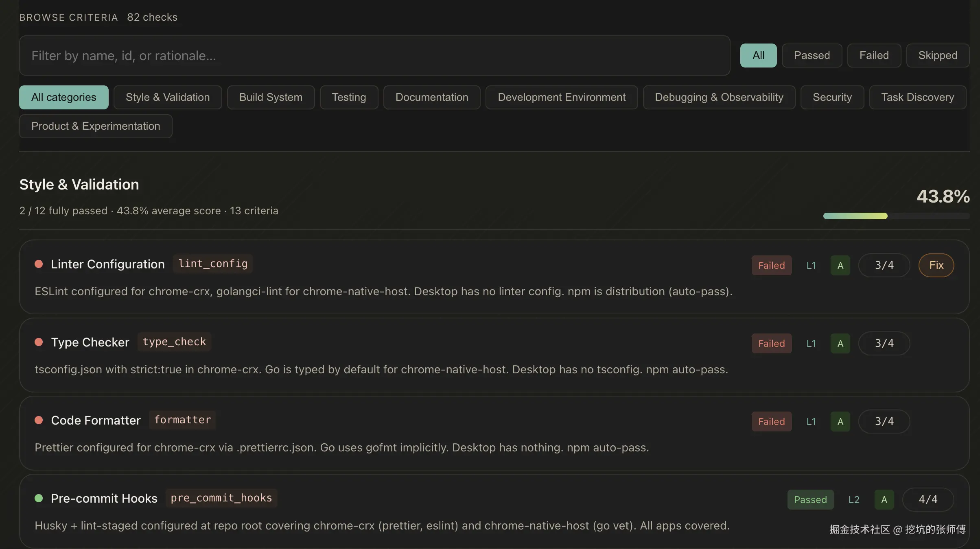
Task: Click the A badge on Code Formatter
Action: click(x=840, y=421)
